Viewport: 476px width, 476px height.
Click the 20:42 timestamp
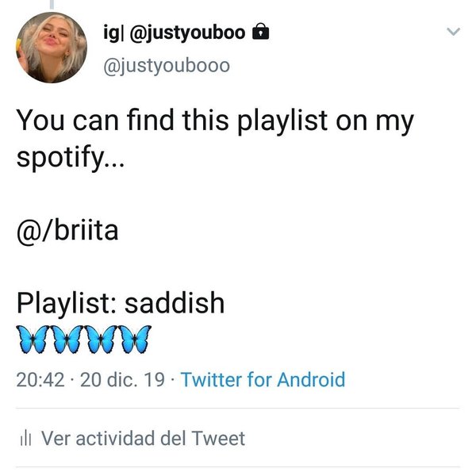pyautogui.click(x=40, y=380)
